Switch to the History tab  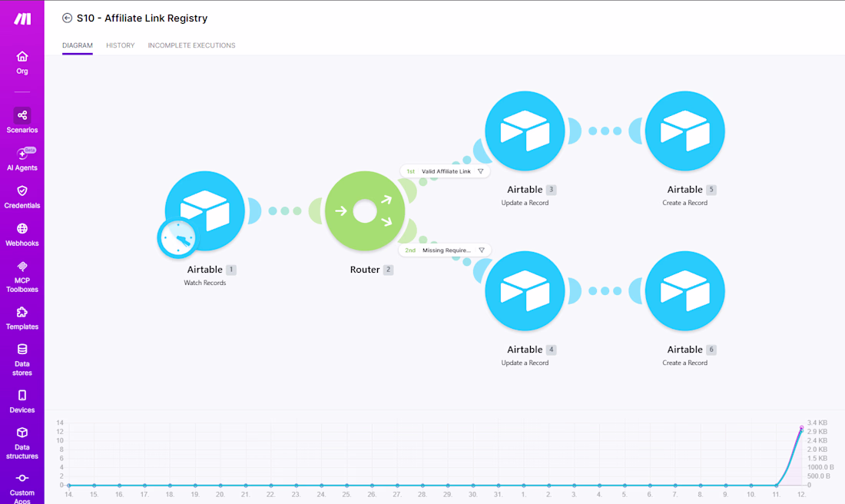tap(120, 45)
